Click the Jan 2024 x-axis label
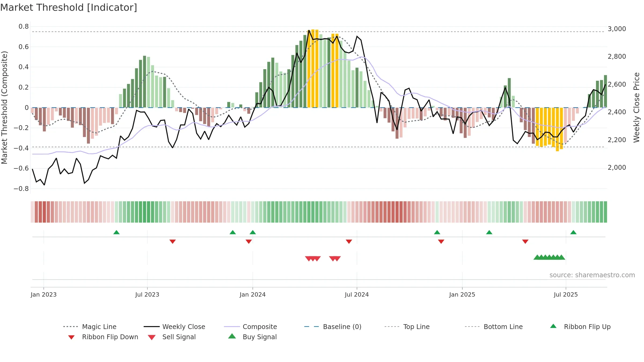 tap(253, 294)
